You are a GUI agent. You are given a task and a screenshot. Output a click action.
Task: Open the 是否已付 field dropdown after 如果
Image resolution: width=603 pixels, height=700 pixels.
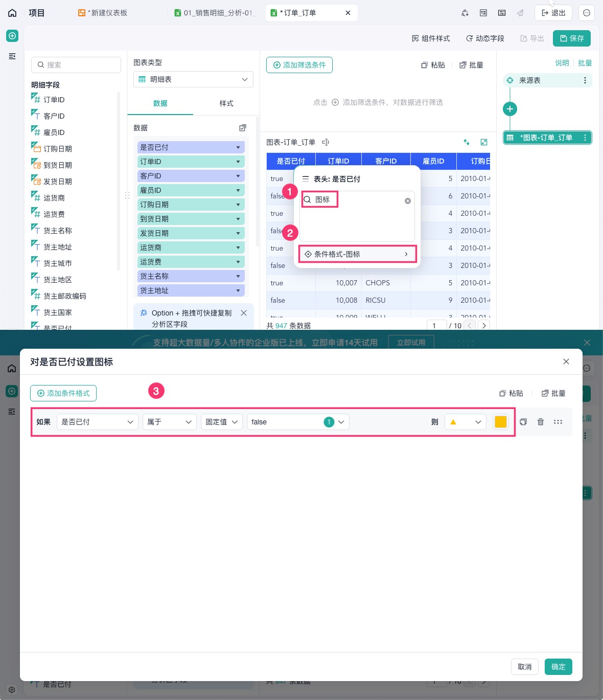point(98,422)
